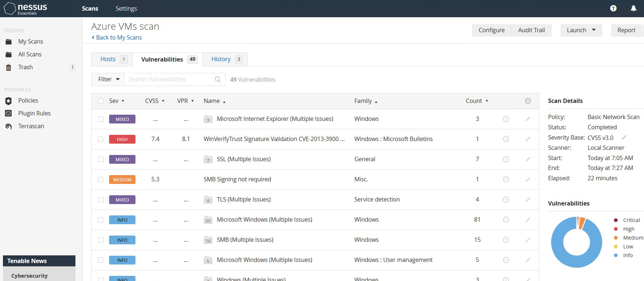Click the check circle for Internet Explorer row
This screenshot has width=644, height=281.
click(x=506, y=119)
